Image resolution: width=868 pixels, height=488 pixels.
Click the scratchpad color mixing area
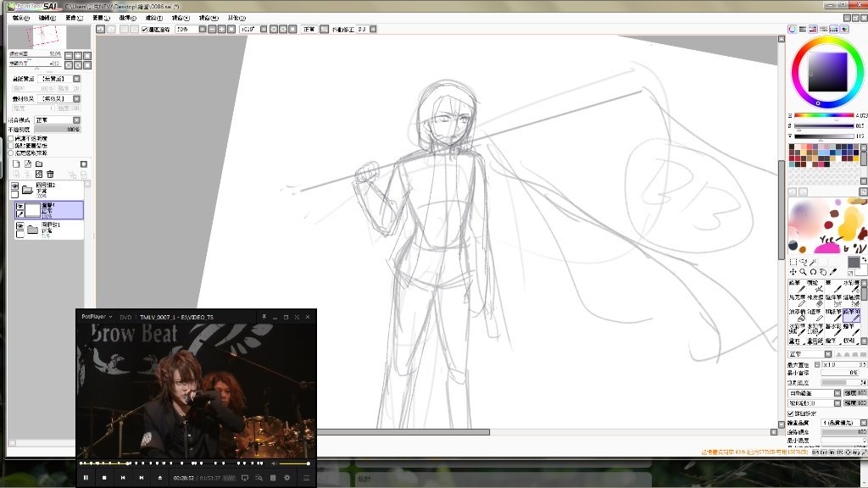827,225
